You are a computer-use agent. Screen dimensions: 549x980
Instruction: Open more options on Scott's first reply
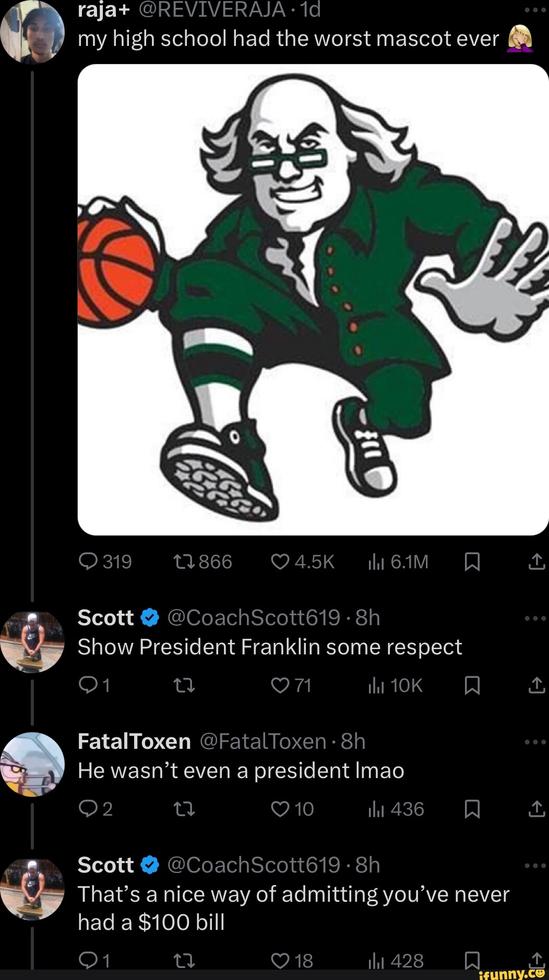coord(535,618)
